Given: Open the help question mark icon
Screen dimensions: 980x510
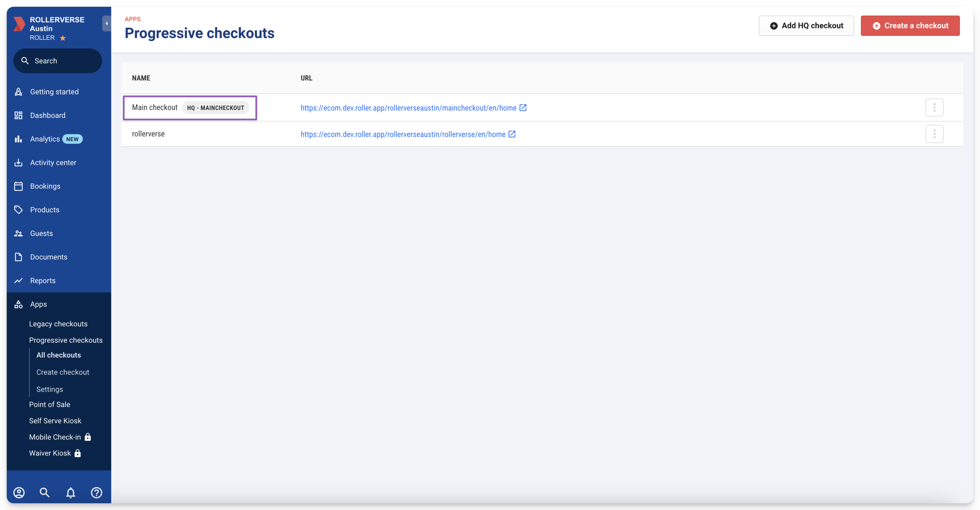Looking at the screenshot, I should 97,493.
